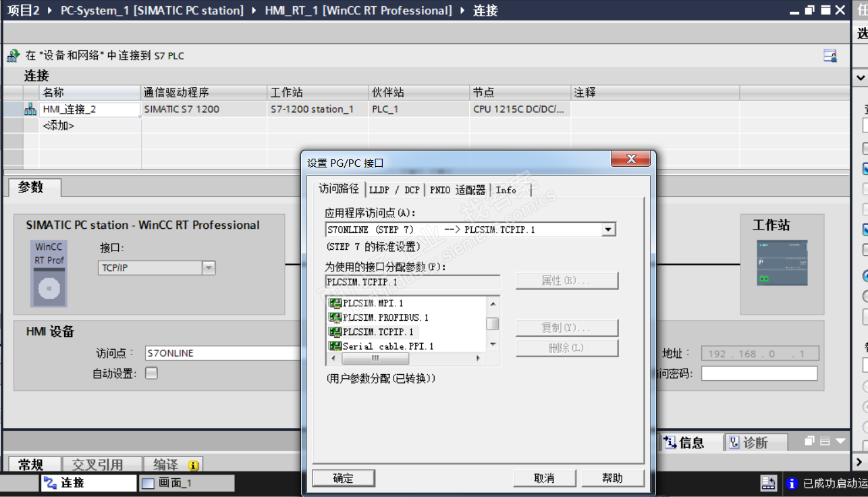Screen dimensions: 868x497
Task: Click the CPU 1215C DC/DC/... node cell
Action: [520, 109]
